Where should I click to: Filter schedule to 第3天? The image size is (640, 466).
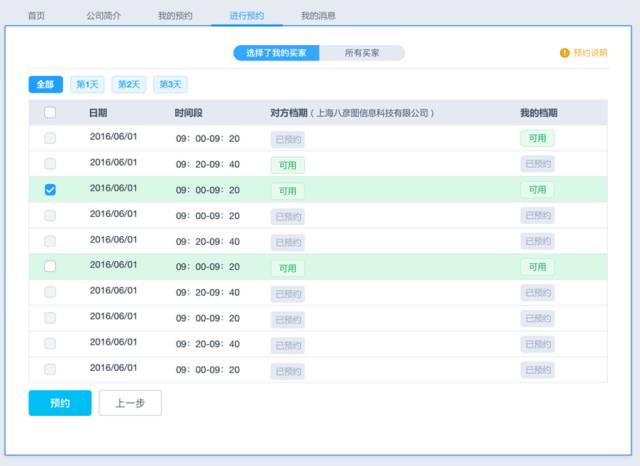click(171, 84)
